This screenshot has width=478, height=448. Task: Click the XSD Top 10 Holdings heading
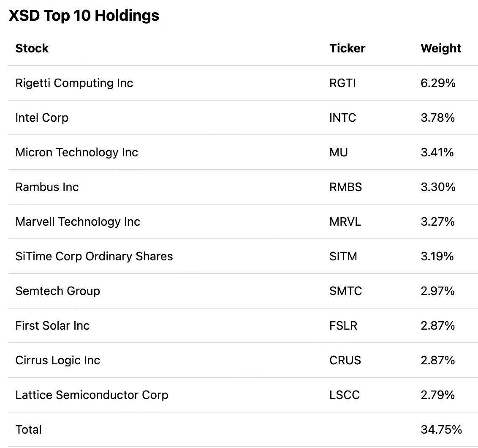(84, 16)
